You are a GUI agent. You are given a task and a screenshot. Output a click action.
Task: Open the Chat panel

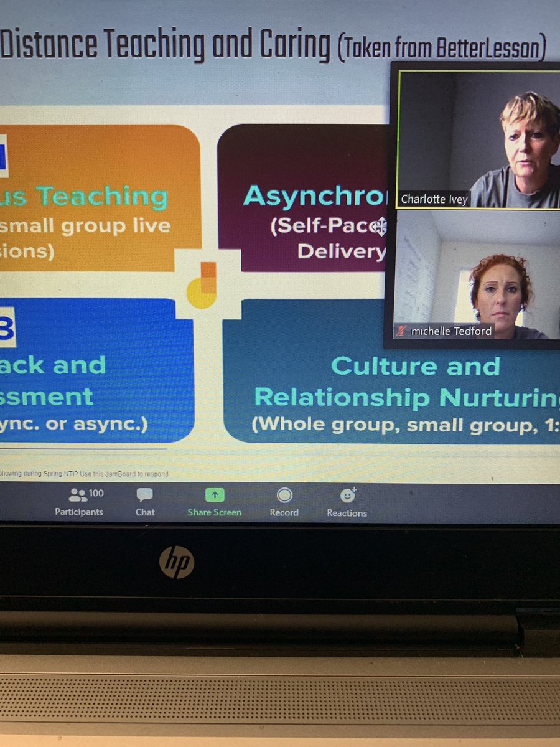coord(145,503)
